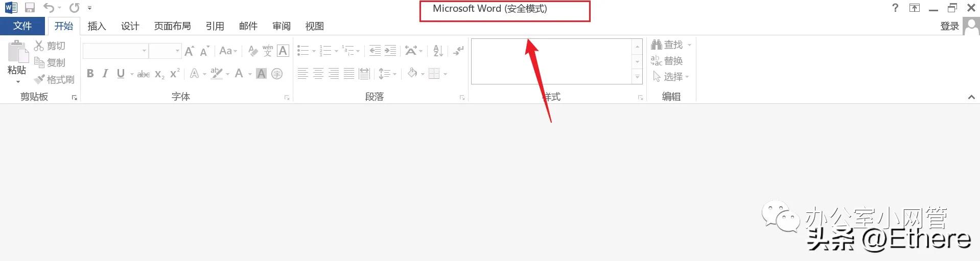Open Change Case Aa dropdown
Viewport: 980px width, 261px height.
[228, 51]
